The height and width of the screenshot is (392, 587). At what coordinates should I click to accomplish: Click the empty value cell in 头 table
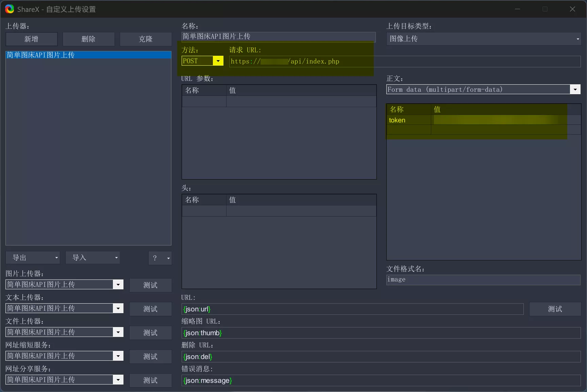(x=301, y=211)
